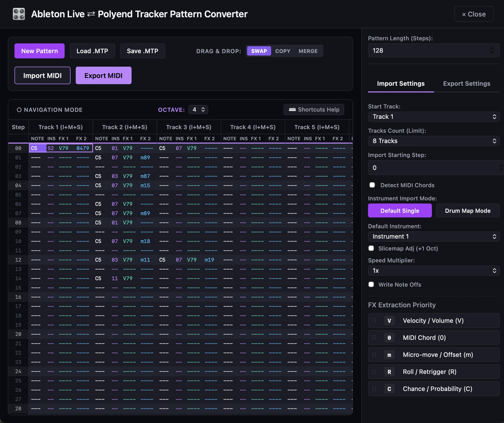The height and width of the screenshot is (423, 504).
Task: Grab the drag handle of MIDI Chord (0)
Action: click(x=374, y=338)
